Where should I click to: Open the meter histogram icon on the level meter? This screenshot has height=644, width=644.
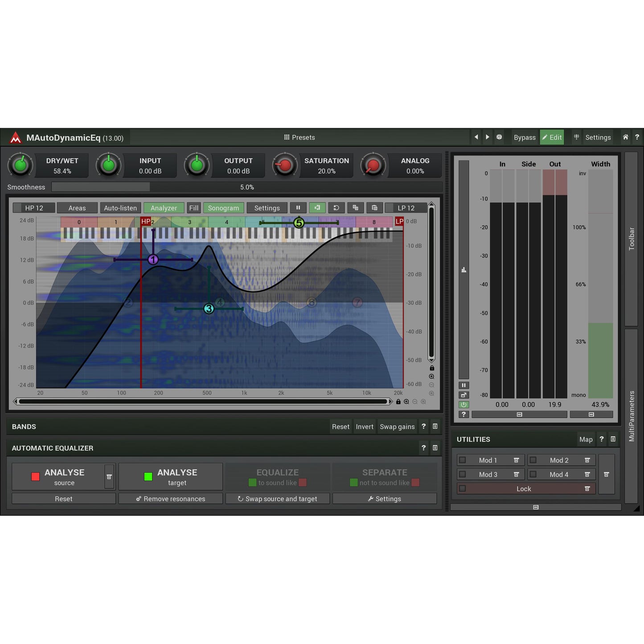point(464,270)
